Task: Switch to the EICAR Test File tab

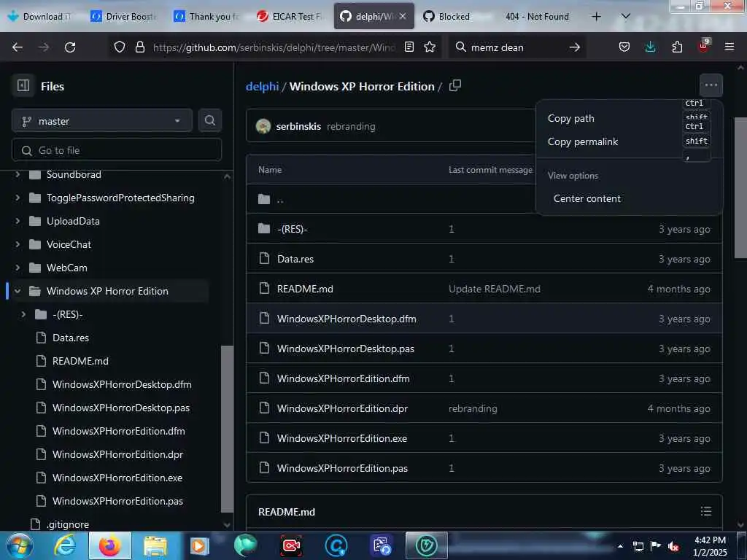Action: coord(290,17)
